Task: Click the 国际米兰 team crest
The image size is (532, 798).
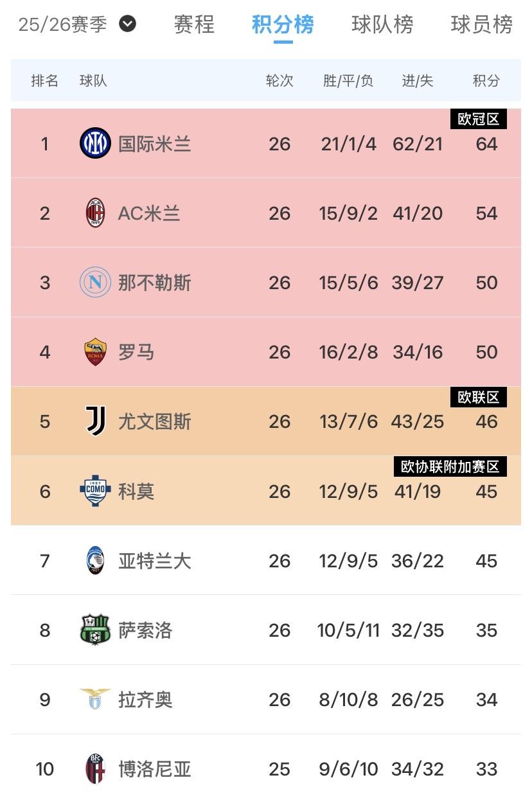Action: (x=95, y=143)
